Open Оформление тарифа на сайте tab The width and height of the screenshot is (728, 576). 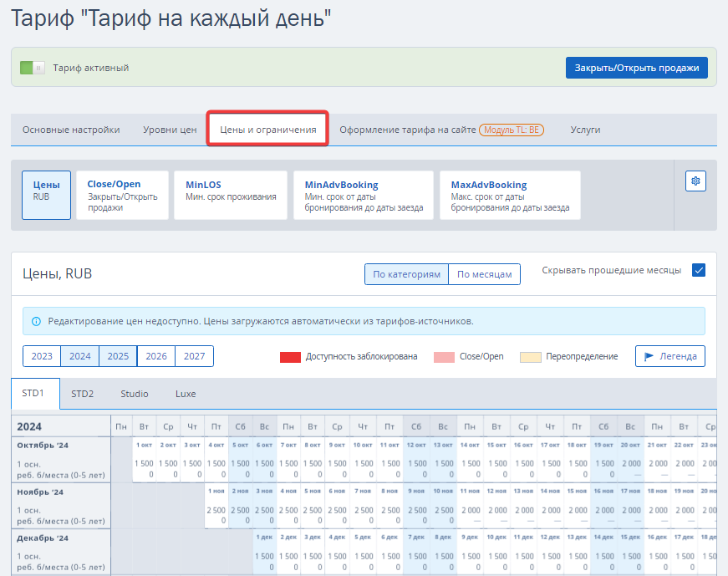(407, 130)
